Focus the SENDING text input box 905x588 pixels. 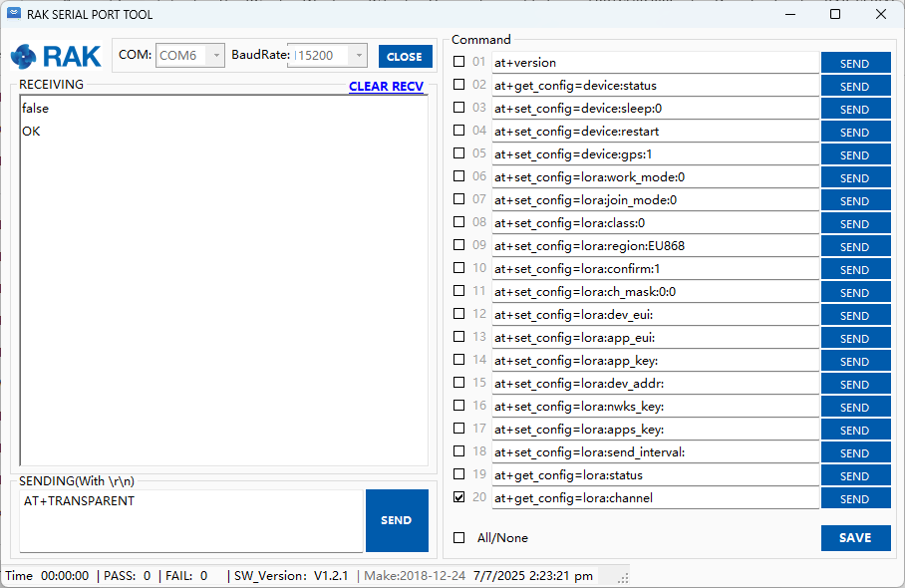tap(190, 520)
